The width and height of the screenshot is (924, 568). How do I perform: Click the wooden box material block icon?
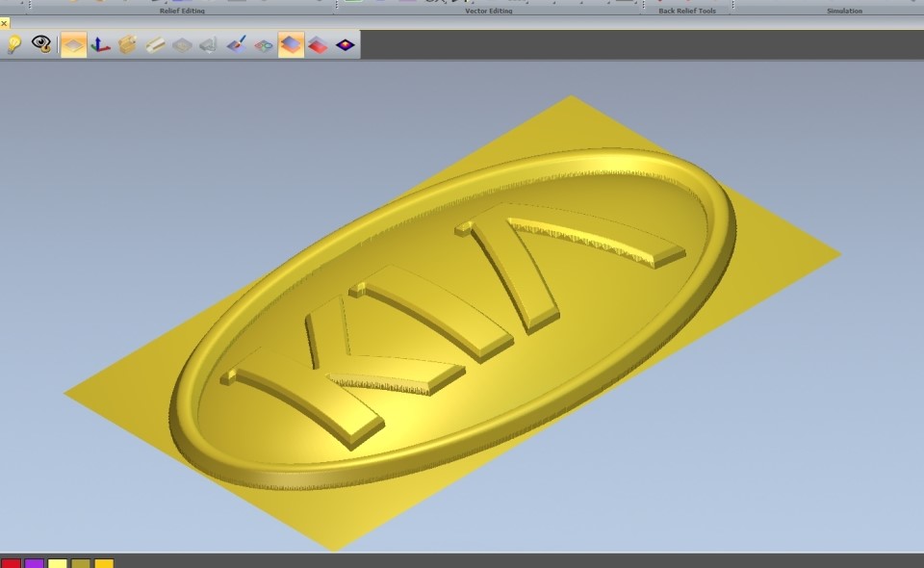click(127, 45)
